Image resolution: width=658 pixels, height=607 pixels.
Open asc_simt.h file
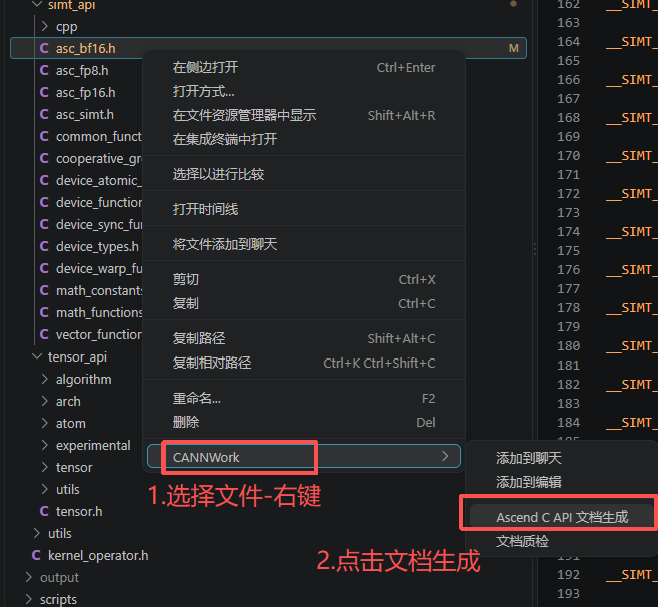tap(85, 115)
